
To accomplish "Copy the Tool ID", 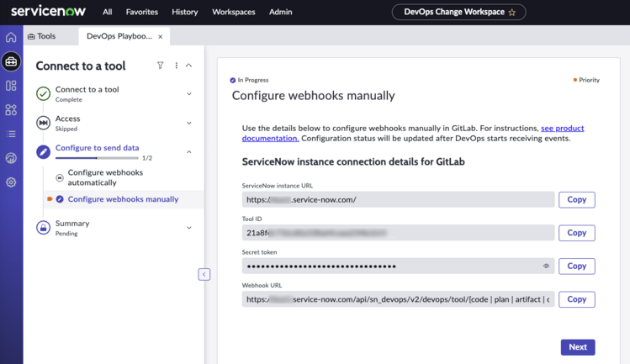I will [x=576, y=233].
